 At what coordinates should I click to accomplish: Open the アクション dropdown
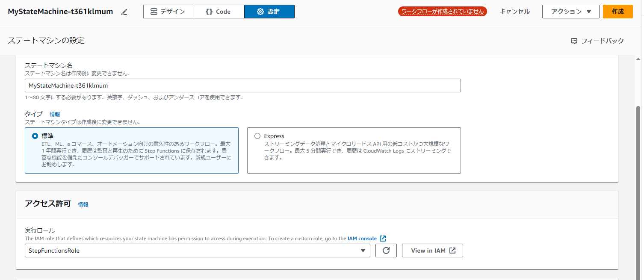(571, 12)
